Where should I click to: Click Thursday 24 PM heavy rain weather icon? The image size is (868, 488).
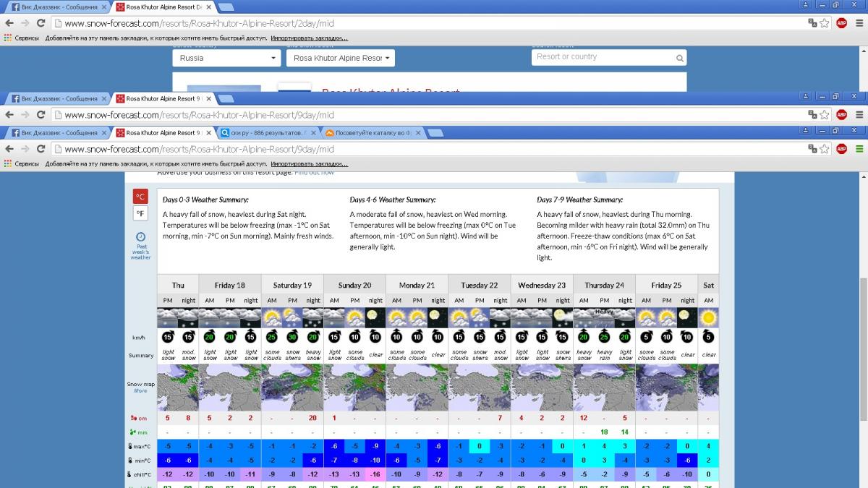(x=604, y=317)
